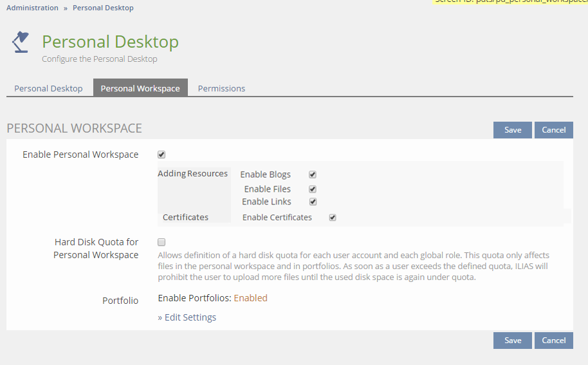Uncheck the Enable Certificates checkbox

pos(333,218)
